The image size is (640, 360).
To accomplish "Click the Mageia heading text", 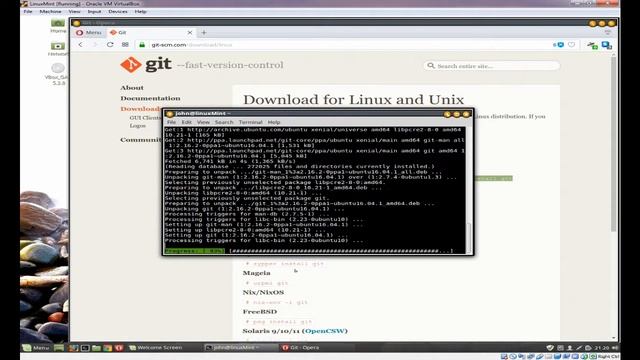I will (256, 273).
